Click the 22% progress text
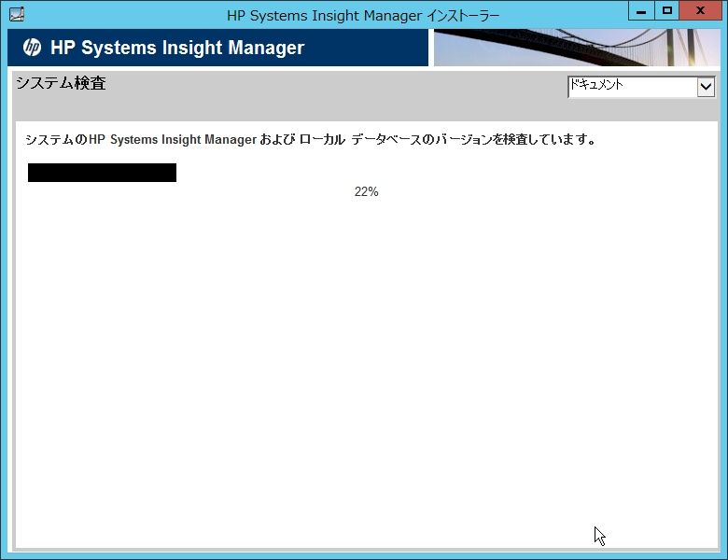The width and height of the screenshot is (728, 560). (366, 191)
